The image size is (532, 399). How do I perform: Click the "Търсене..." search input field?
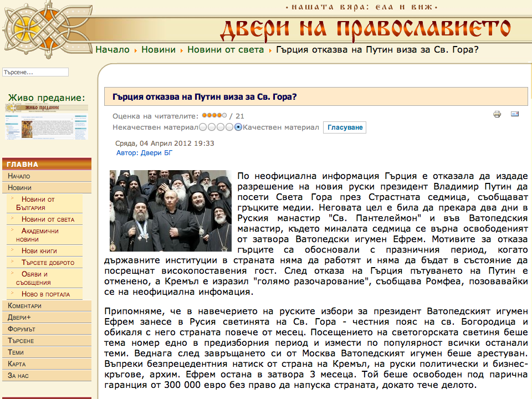pos(35,71)
